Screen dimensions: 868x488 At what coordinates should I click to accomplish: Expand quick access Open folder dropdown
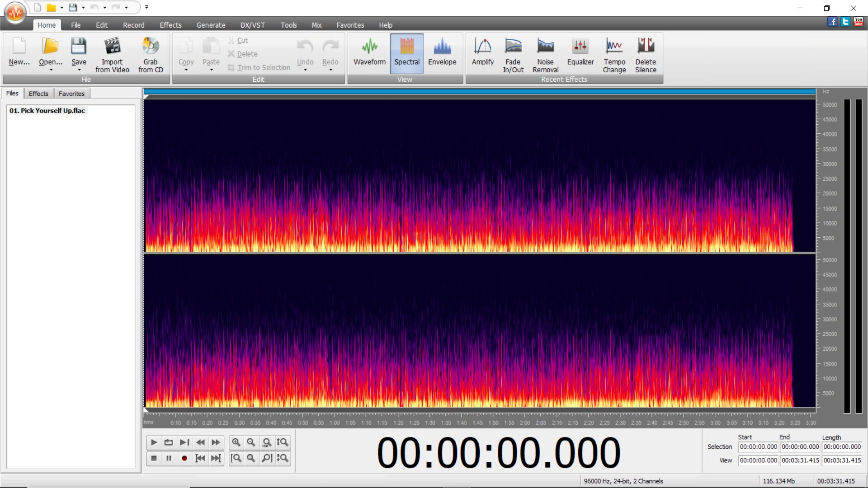(x=62, y=8)
